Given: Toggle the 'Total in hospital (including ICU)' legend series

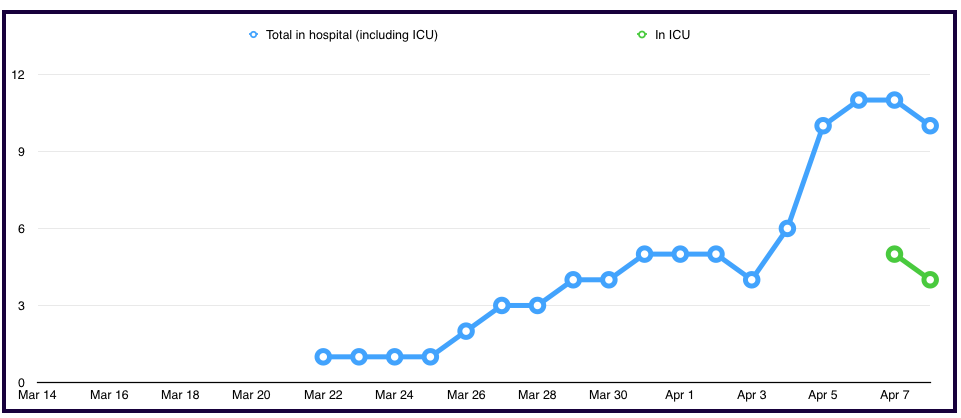Looking at the screenshot, I should point(351,35).
